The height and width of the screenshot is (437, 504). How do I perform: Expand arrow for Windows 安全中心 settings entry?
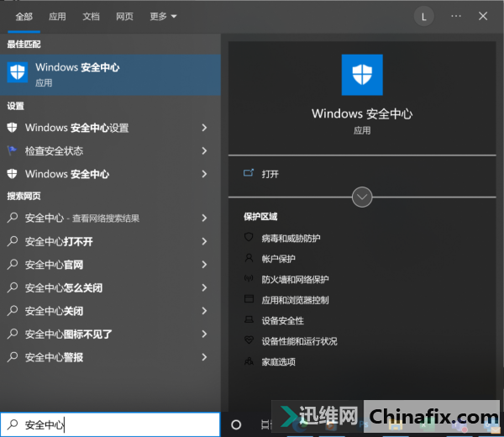pos(204,174)
